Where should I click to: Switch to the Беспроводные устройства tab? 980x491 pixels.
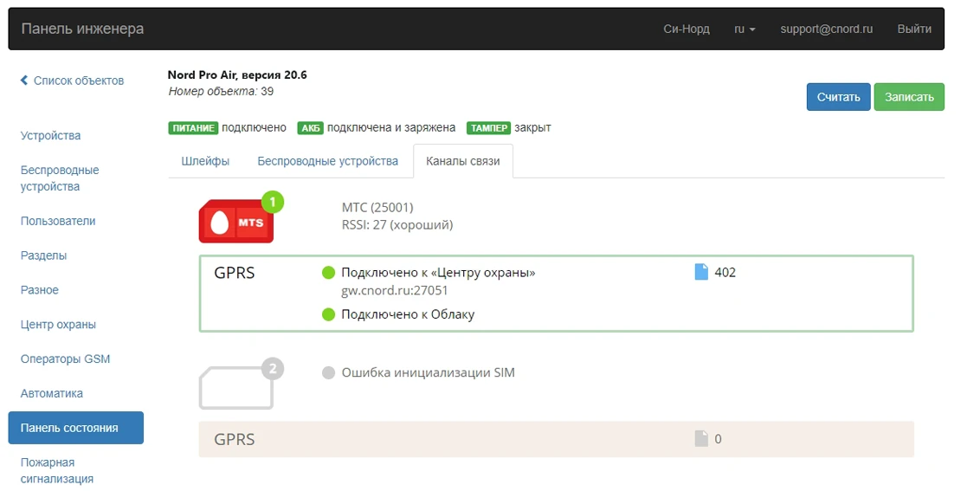point(327,161)
